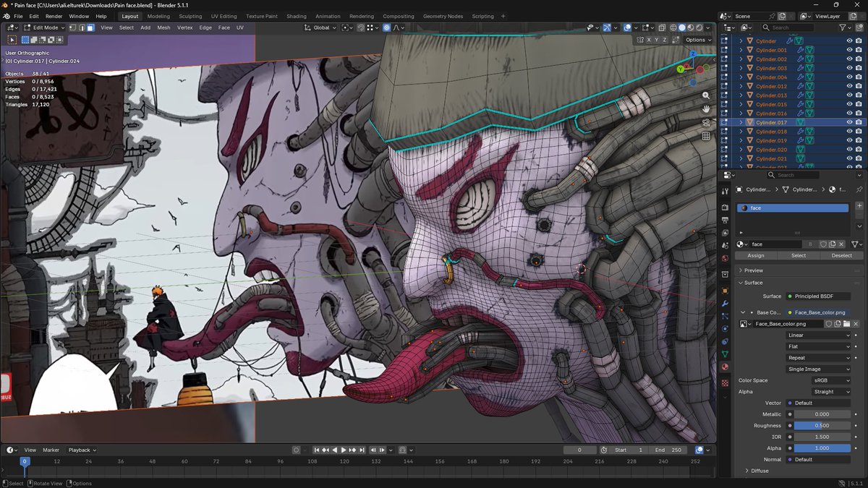The image size is (868, 488).
Task: Add new material slot with plus button
Action: pyautogui.click(x=858, y=207)
